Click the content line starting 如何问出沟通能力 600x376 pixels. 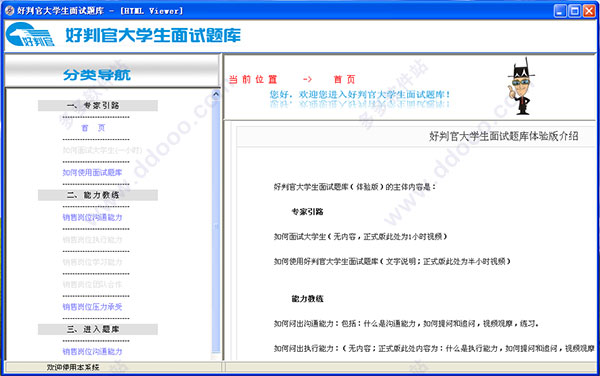[406, 324]
